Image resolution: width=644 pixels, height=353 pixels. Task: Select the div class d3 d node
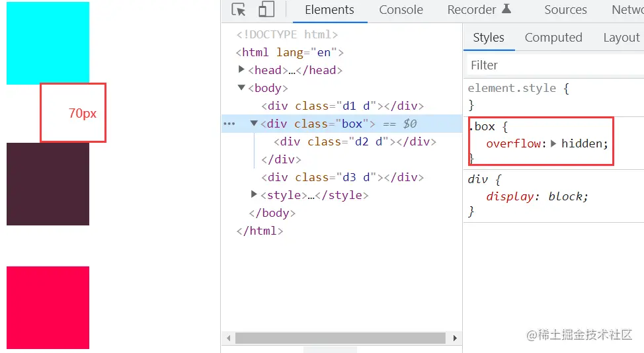click(x=342, y=177)
